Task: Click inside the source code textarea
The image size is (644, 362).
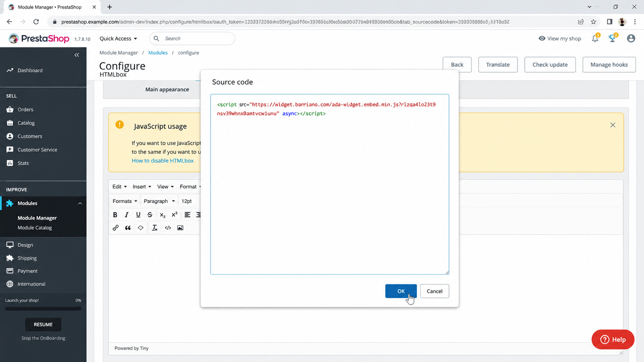Action: pyautogui.click(x=330, y=184)
